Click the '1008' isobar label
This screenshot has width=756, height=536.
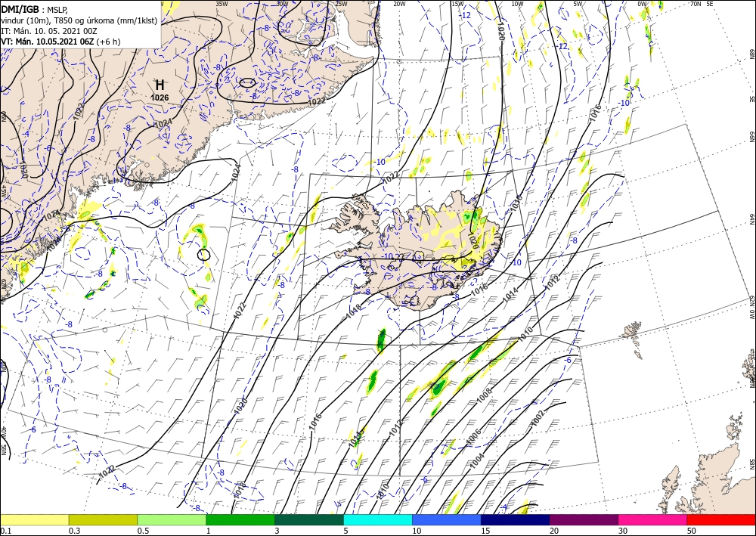point(484,395)
